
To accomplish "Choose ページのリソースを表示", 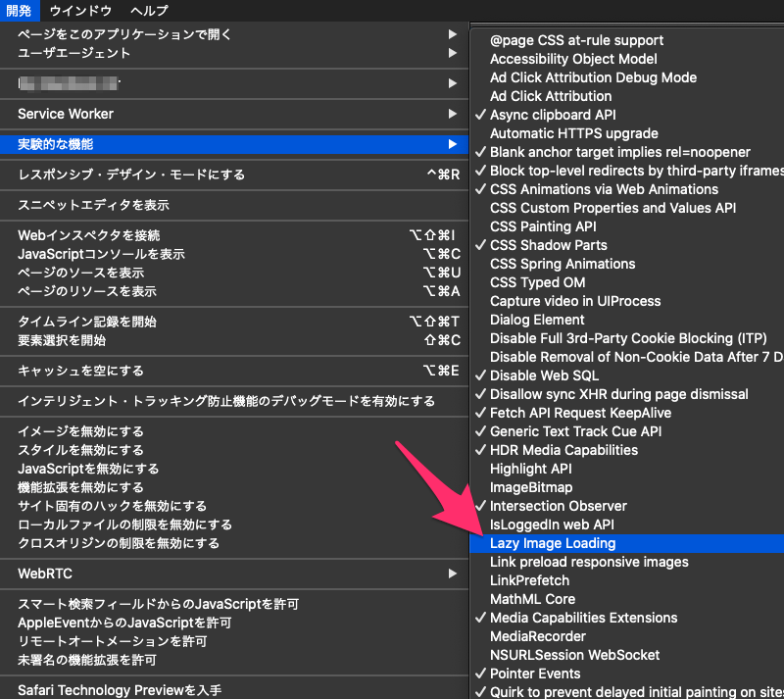I will [x=234, y=291].
